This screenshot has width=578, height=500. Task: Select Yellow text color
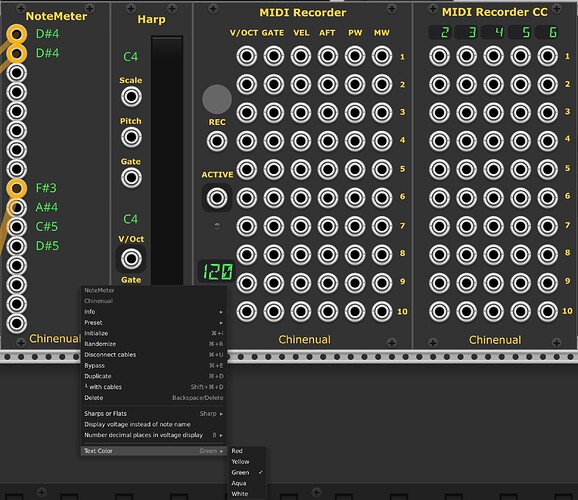247,462
